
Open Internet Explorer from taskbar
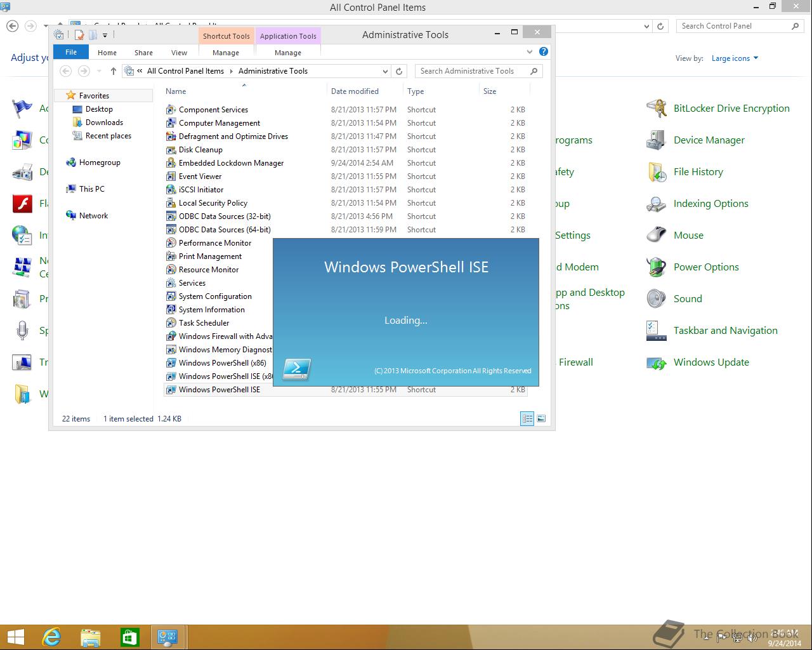pos(51,637)
